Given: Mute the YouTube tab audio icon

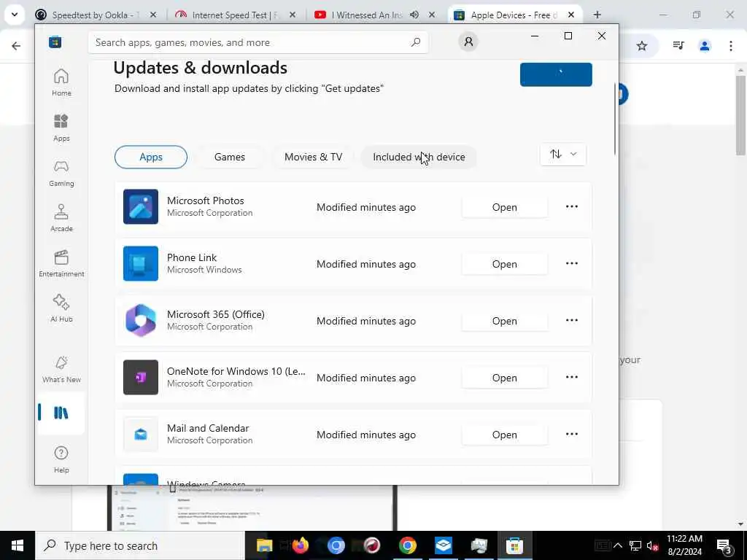Looking at the screenshot, I should 414,15.
